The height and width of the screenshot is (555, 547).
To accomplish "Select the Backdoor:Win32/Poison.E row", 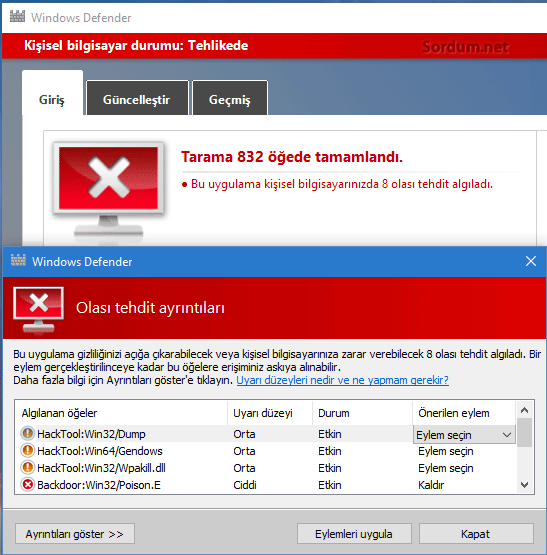I will [x=266, y=485].
